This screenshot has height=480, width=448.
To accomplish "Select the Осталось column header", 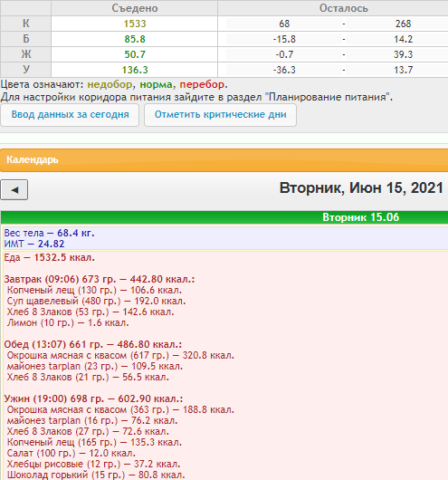I will [x=343, y=8].
